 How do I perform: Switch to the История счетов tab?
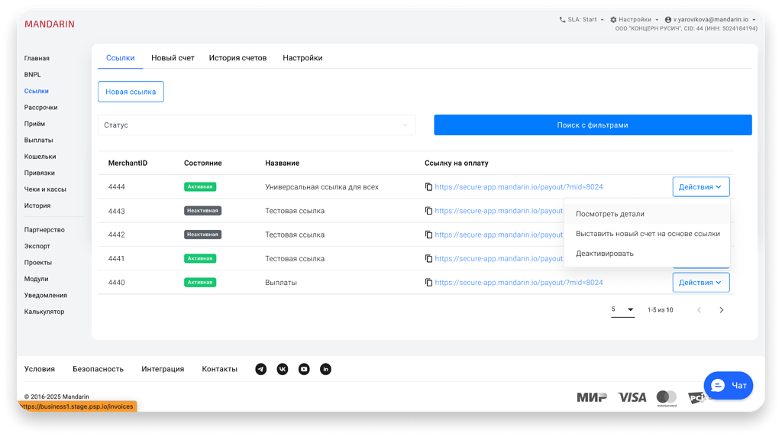(x=237, y=58)
